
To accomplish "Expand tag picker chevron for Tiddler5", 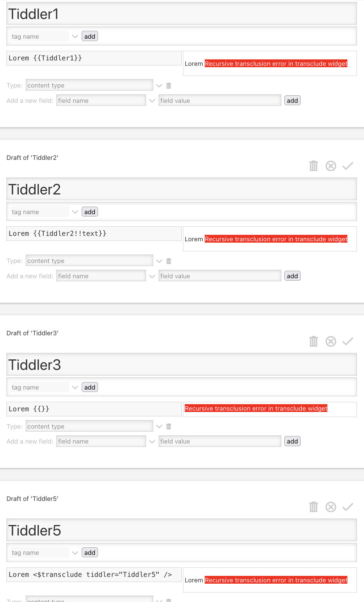I will [75, 553].
